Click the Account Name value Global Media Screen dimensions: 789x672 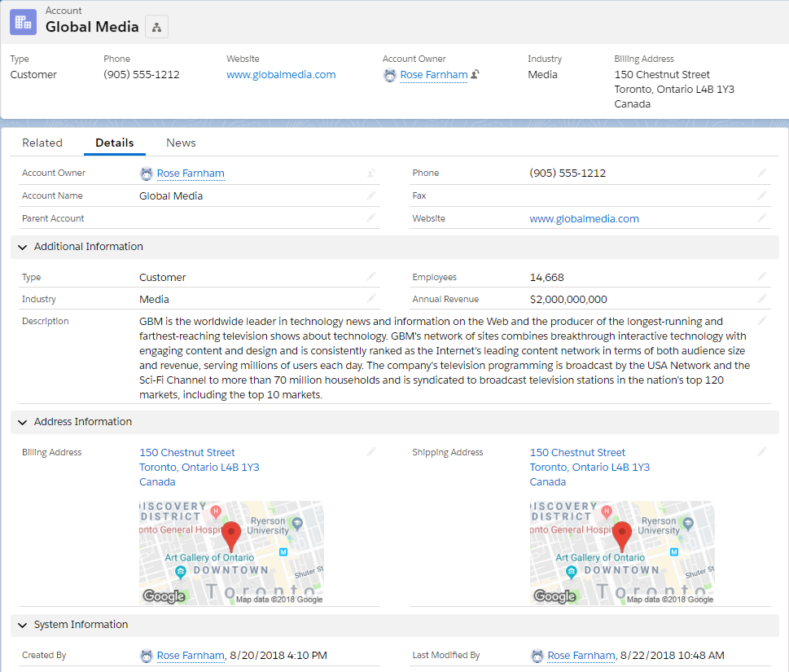pos(171,195)
